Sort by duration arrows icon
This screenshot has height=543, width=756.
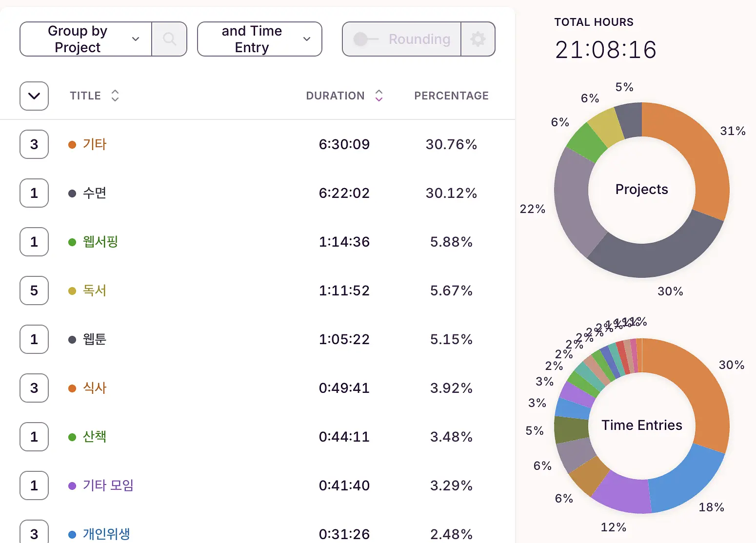[x=379, y=96]
